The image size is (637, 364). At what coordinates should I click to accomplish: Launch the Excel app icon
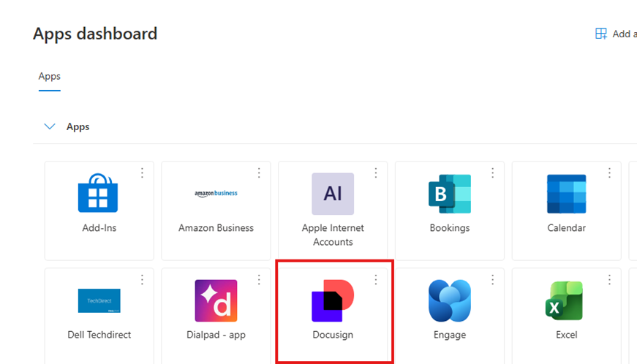click(x=566, y=300)
